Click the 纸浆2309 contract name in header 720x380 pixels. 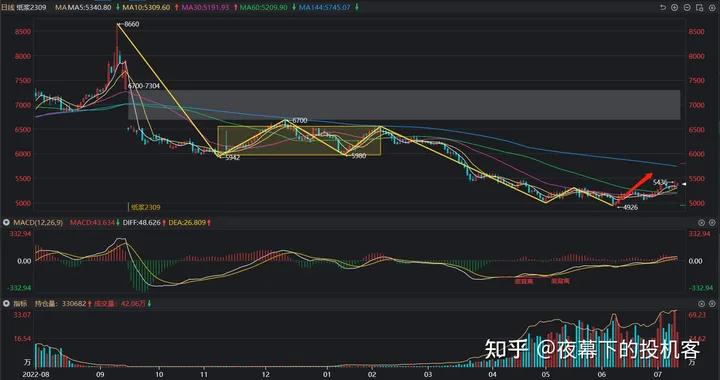pyautogui.click(x=32, y=7)
